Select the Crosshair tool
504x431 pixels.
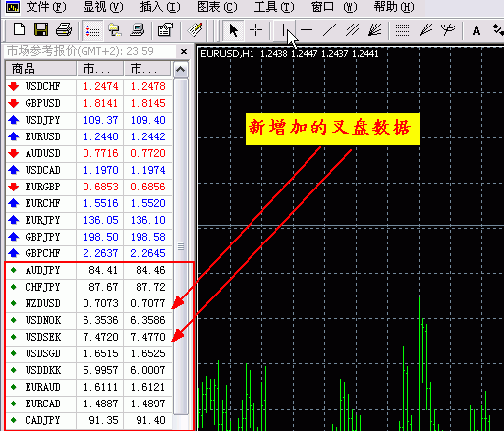pos(255,30)
